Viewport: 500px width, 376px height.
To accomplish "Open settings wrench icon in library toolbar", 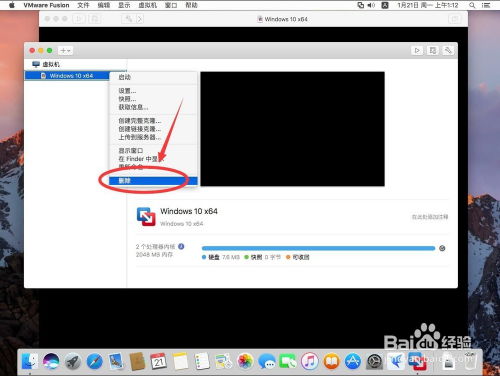I will pos(448,50).
